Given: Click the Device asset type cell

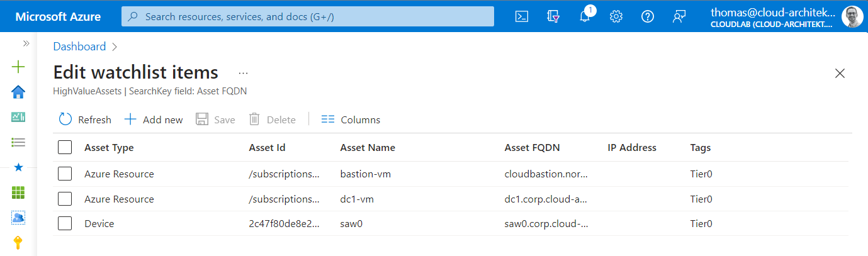Looking at the screenshot, I should pos(99,223).
